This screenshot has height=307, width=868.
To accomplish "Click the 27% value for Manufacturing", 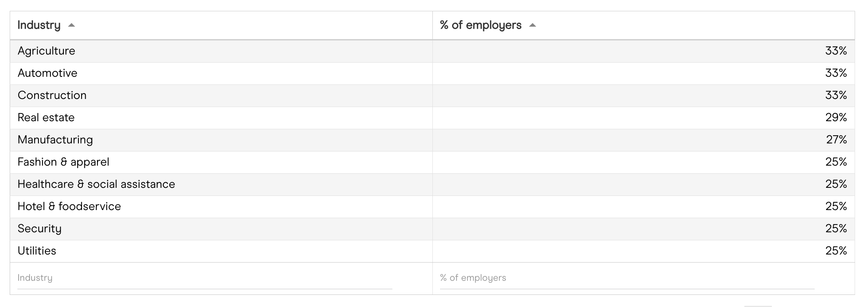I will [x=836, y=140].
